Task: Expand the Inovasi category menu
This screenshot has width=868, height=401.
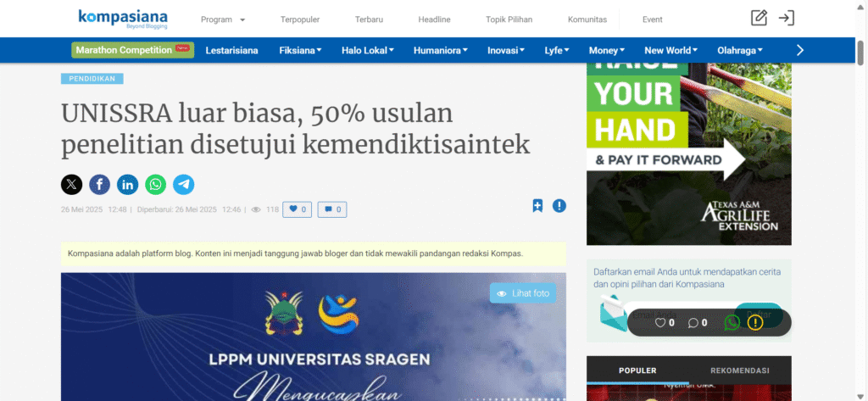Action: (506, 50)
